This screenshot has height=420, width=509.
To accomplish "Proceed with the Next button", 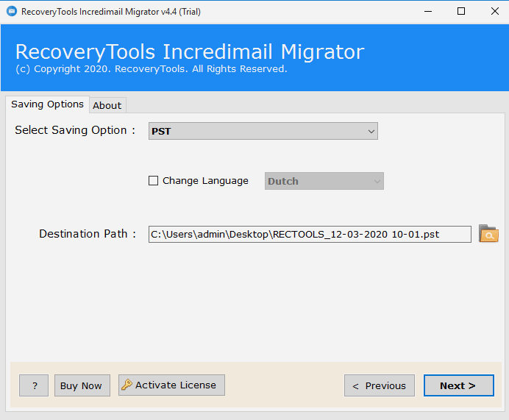I will point(458,385).
